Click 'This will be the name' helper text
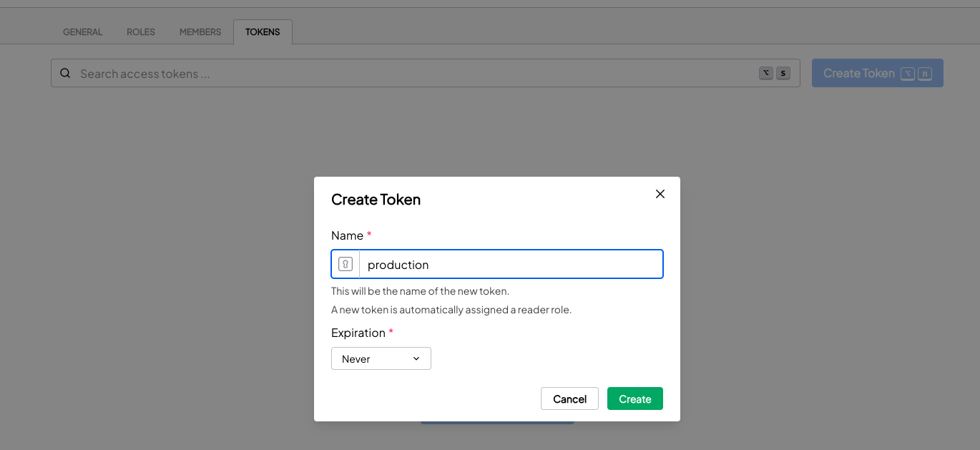 pyautogui.click(x=420, y=291)
